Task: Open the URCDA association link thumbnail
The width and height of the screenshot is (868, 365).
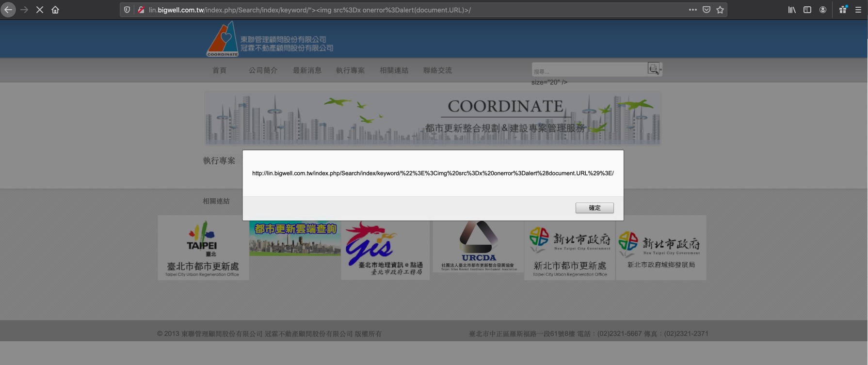Action: pos(478,246)
